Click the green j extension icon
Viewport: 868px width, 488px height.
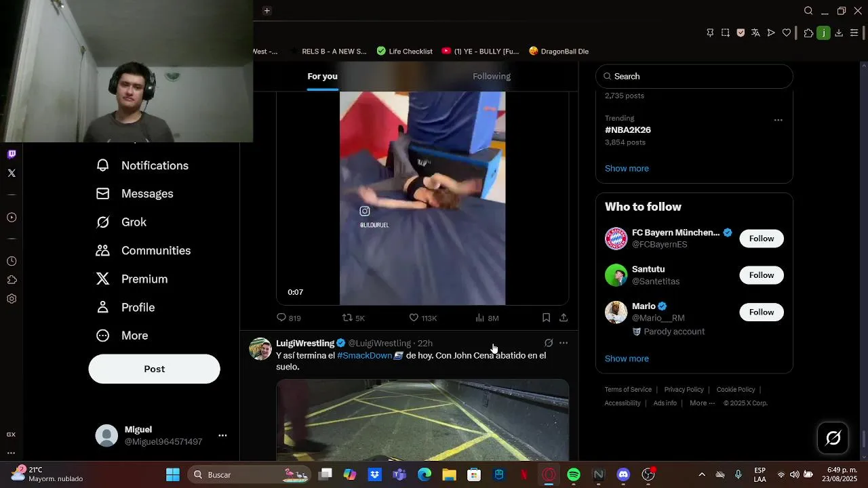point(823,33)
